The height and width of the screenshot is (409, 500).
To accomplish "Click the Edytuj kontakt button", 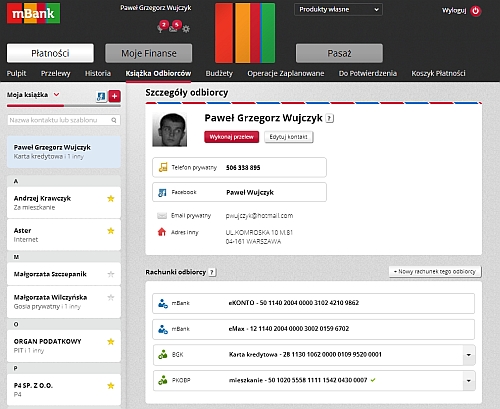I will click(x=289, y=137).
